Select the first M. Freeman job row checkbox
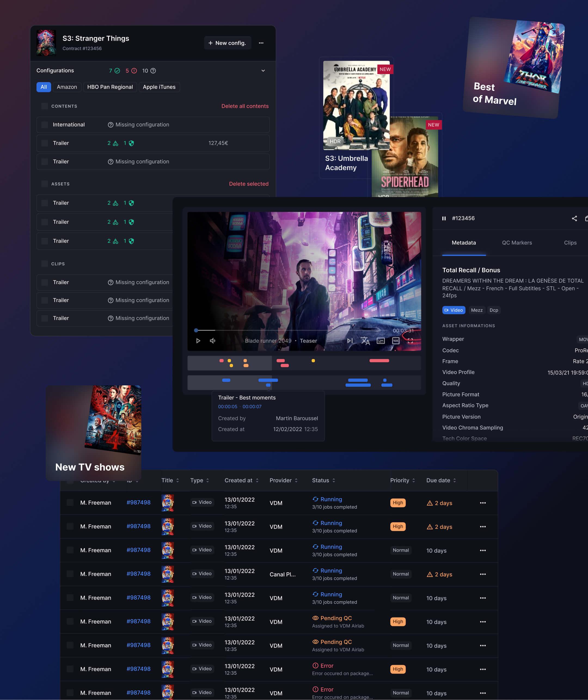The image size is (588, 700). pos(70,502)
